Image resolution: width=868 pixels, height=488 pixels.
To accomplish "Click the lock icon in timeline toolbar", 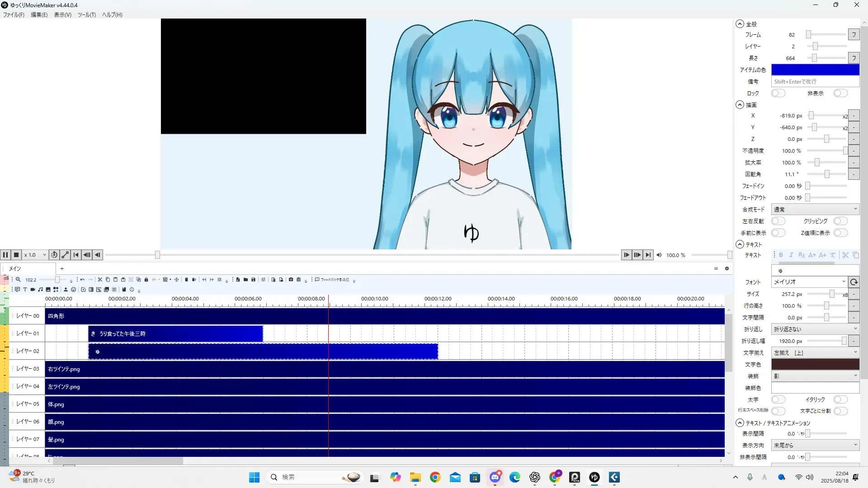I will point(146,280).
